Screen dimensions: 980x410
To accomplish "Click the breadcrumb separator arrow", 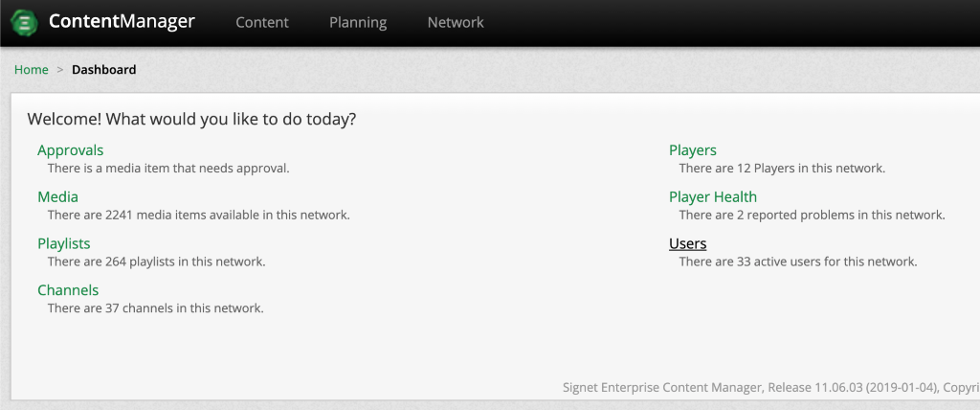I will pos(60,70).
